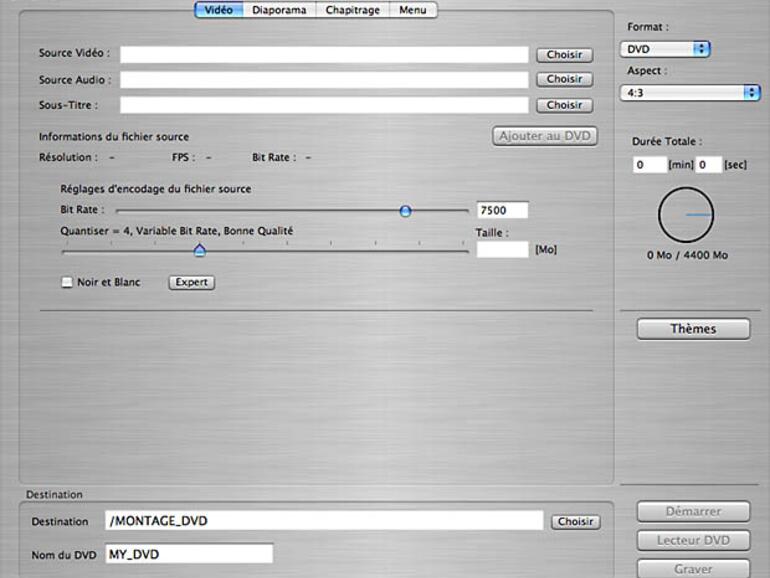Screen dimensions: 770x578
Task: Open the Aspect dropdown showing 4:3
Action: coord(690,93)
